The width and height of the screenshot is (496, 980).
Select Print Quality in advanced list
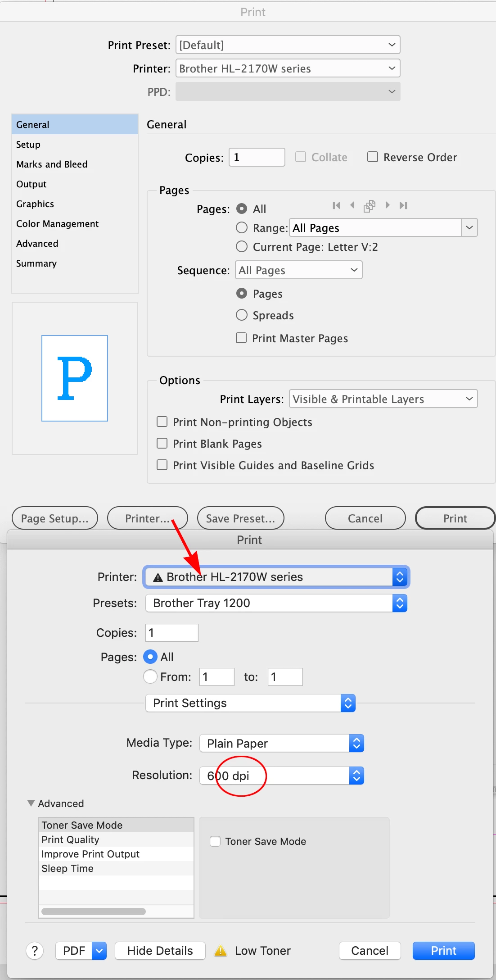(x=116, y=839)
